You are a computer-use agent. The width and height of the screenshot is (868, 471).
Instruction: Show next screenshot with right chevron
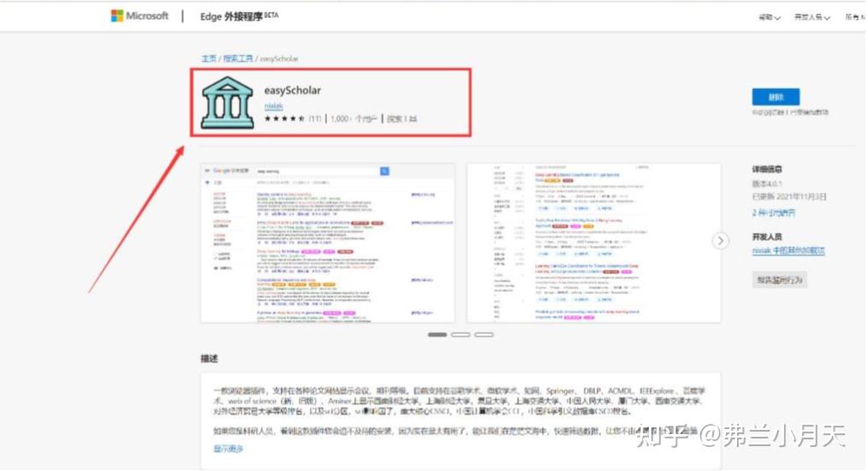click(x=720, y=241)
